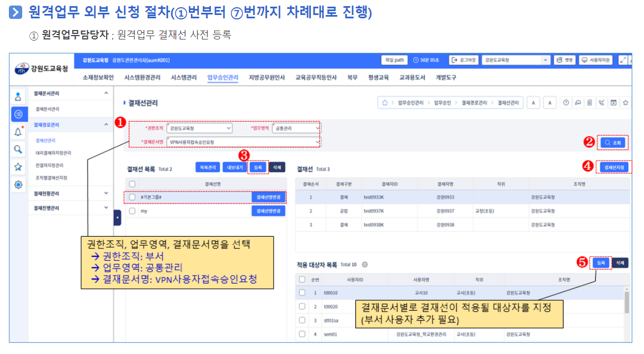Viewport: 644px width, 354px height.
Task: Open the 교육공무직등인사 menu
Action: point(316,77)
